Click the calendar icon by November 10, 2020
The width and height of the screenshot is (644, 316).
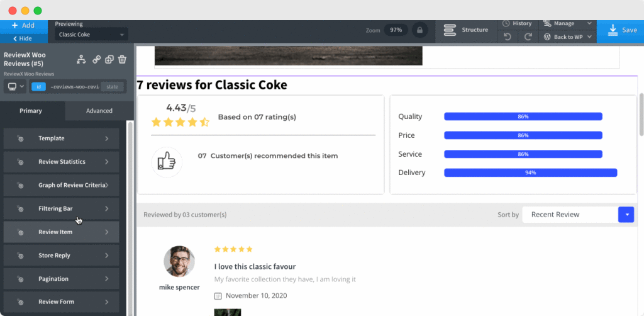coord(218,296)
